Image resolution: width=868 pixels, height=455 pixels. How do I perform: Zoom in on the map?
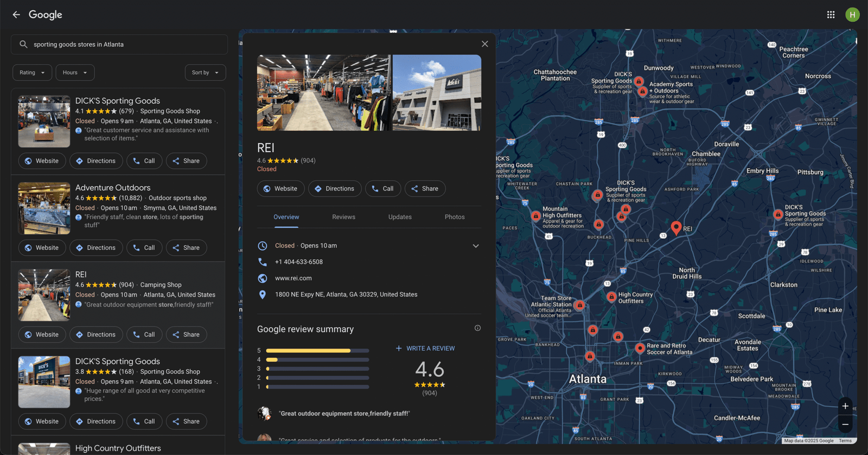(x=845, y=406)
